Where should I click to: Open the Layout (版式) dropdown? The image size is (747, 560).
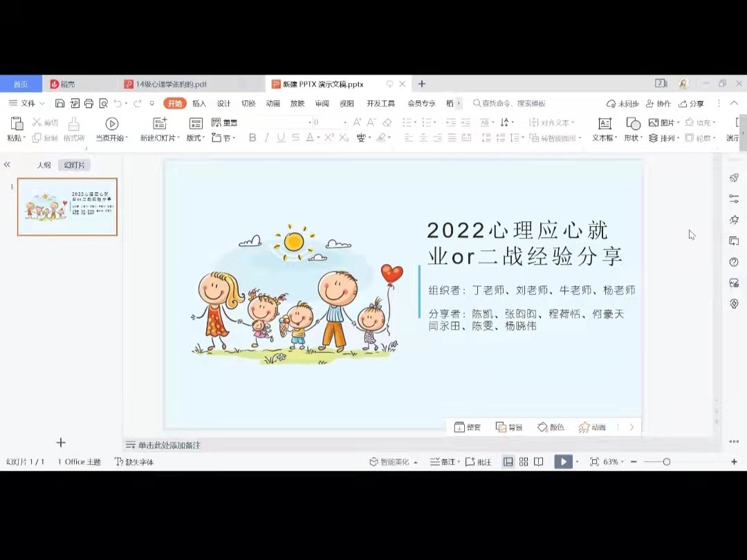pos(196,138)
